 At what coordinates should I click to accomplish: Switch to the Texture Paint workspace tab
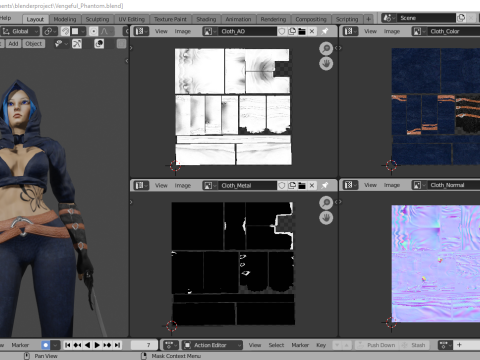(170, 19)
